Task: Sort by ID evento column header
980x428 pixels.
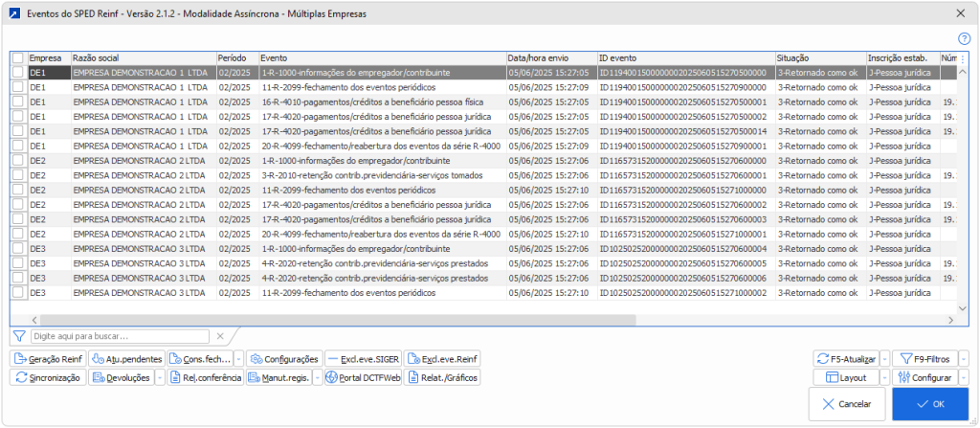Action: [x=686, y=58]
